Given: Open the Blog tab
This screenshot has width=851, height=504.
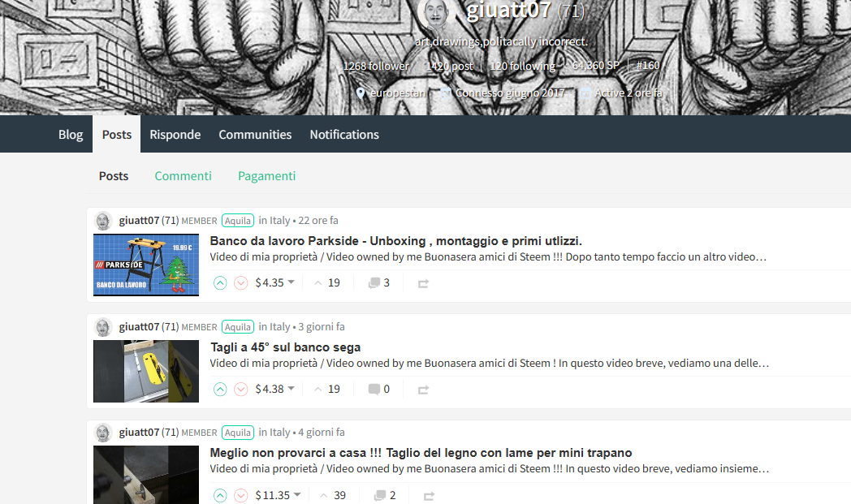Looking at the screenshot, I should [71, 135].
